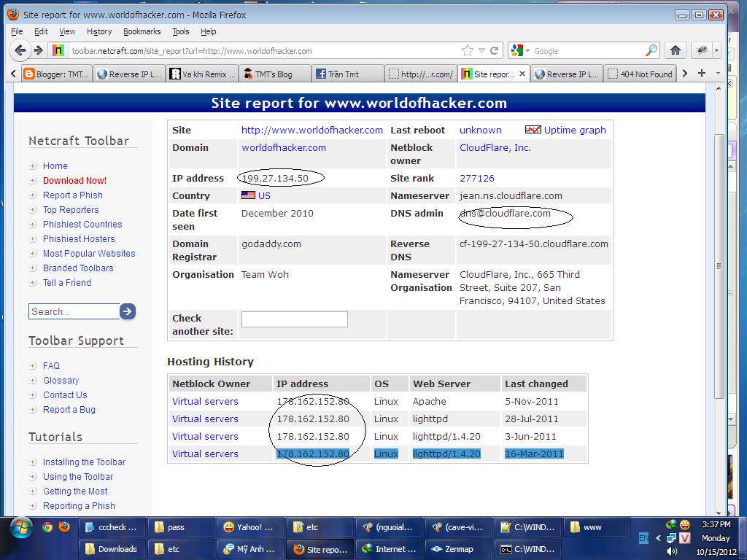Open the Most Popular Websites link

click(x=89, y=253)
